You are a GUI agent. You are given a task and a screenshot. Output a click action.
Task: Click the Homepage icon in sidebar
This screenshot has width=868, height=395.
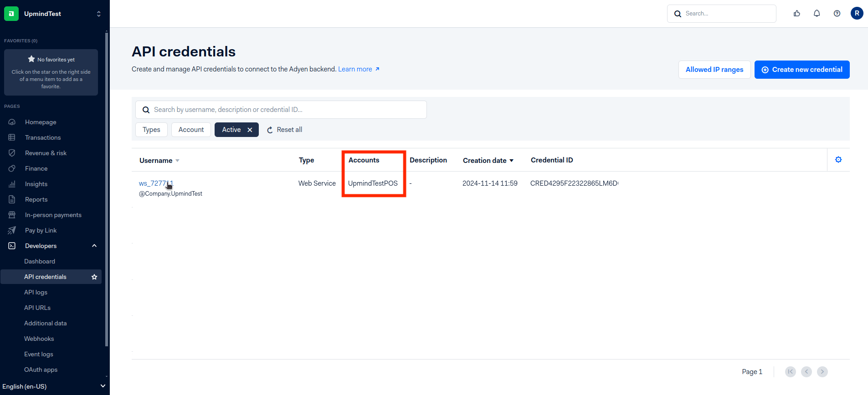point(12,122)
